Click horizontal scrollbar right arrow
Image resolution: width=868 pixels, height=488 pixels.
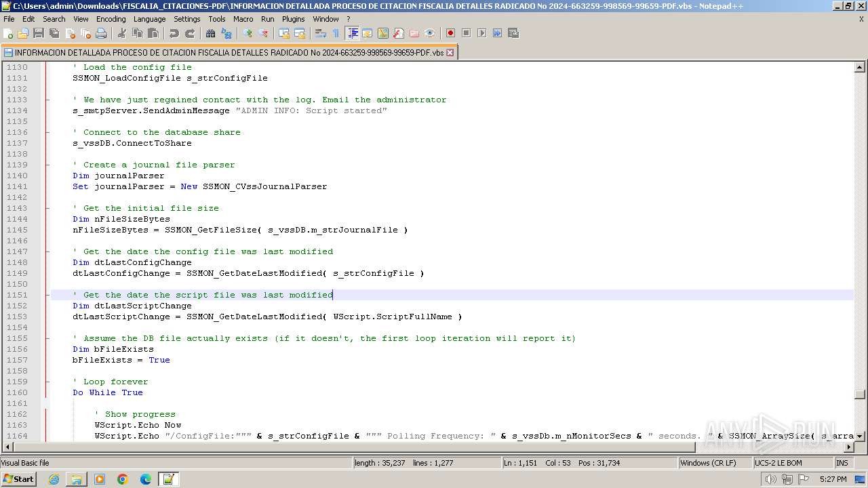coord(848,447)
